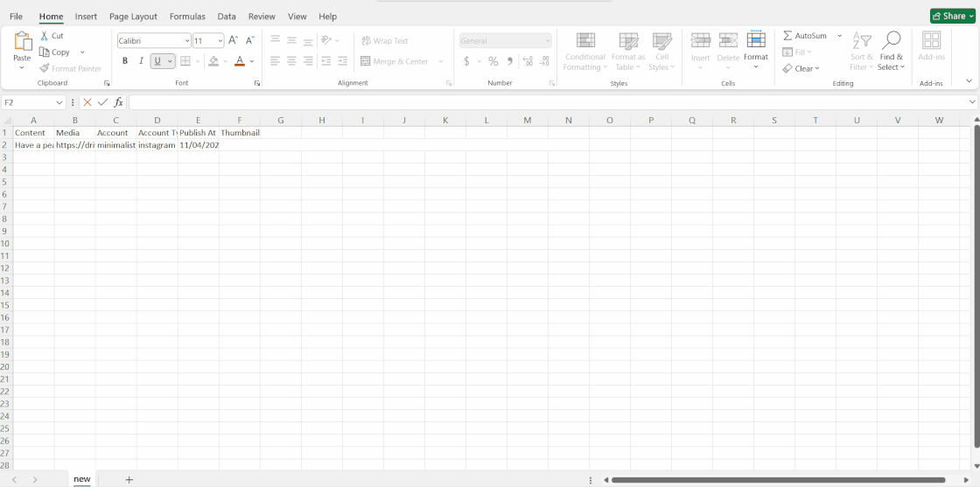Viewport: 980px width, 487px height.
Task: Open the Calibri font name dropdown
Action: click(x=187, y=41)
